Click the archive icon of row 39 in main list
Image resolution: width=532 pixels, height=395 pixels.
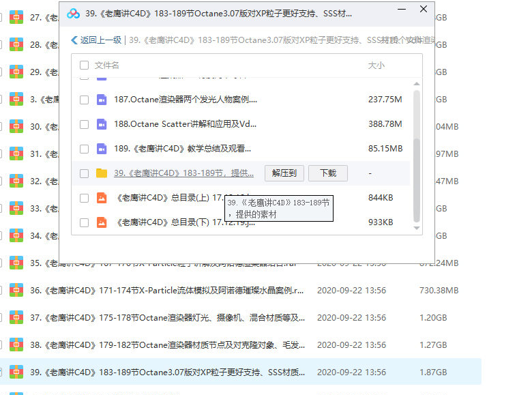coord(16,372)
